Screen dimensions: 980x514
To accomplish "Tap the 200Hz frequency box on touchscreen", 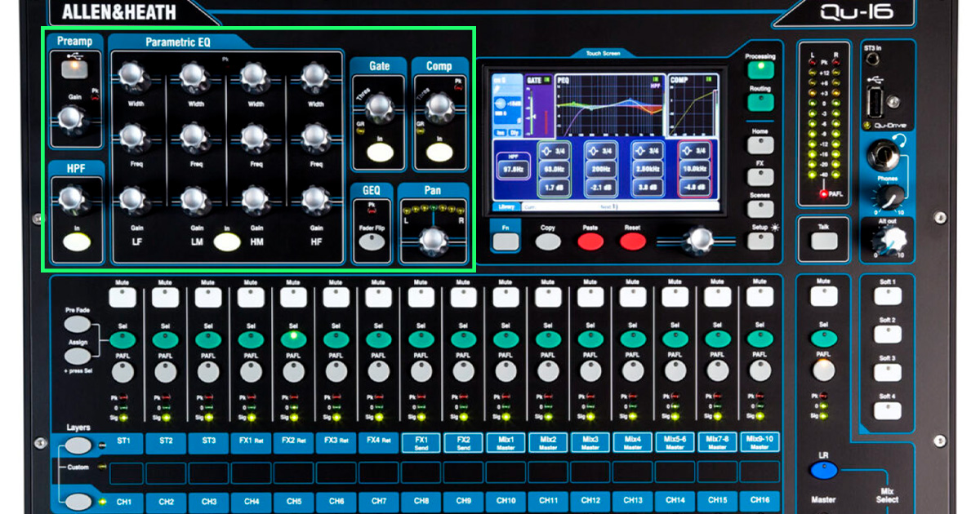I will tap(600, 171).
